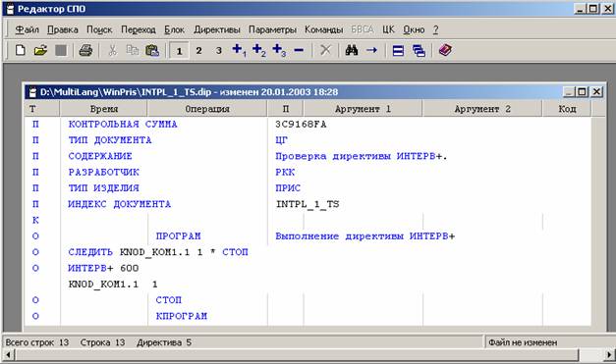Select the РАЗРАБОТЧИК row label
Screen dimensions: 616x364
[x=104, y=173]
